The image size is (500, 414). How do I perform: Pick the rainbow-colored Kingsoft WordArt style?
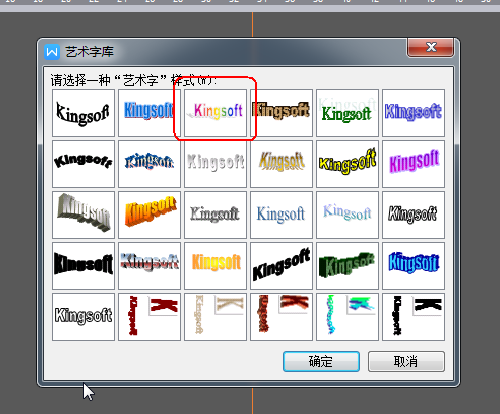[215, 113]
